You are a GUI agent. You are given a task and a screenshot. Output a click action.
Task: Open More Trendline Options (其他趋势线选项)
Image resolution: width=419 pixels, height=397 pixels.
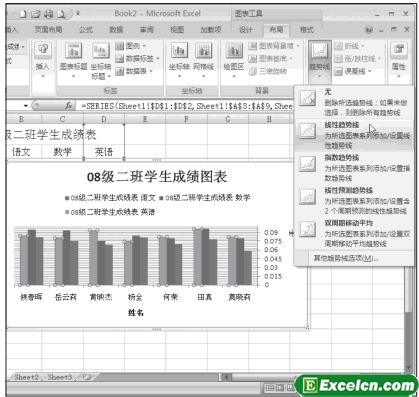click(x=345, y=258)
